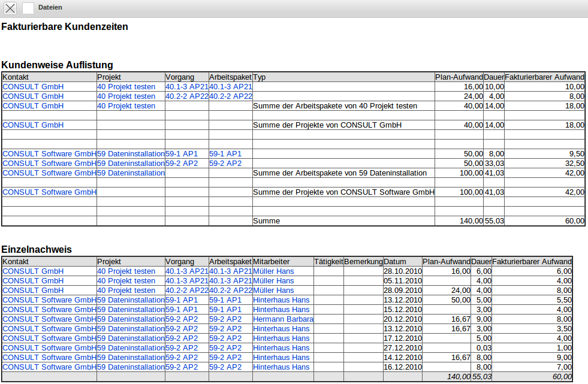Click the Mitarbeiter column header
The height and width of the screenshot is (384, 588).
[272, 262]
